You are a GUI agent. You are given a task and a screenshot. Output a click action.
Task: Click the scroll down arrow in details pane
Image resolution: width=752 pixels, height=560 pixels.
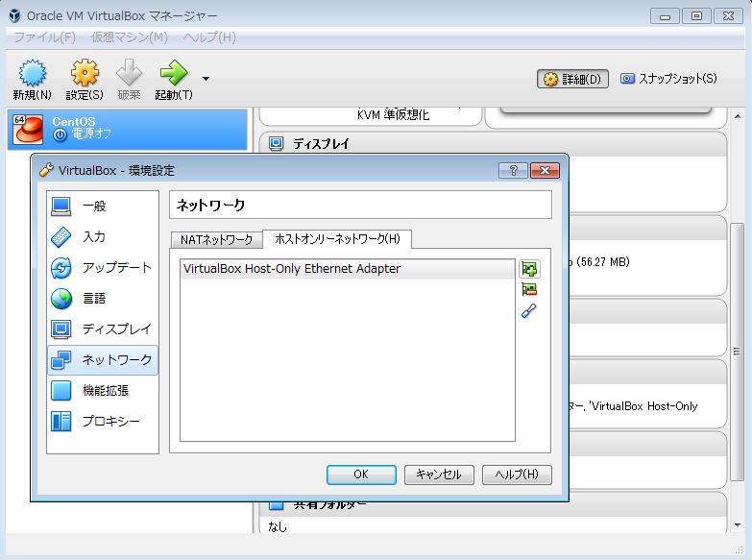pyautogui.click(x=738, y=525)
